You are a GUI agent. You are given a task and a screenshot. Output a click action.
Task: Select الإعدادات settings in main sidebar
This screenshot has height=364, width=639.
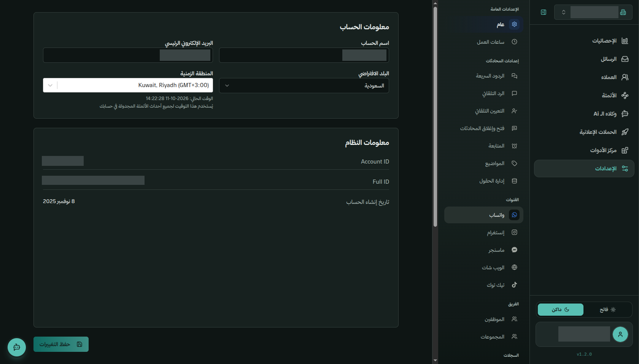tap(584, 168)
